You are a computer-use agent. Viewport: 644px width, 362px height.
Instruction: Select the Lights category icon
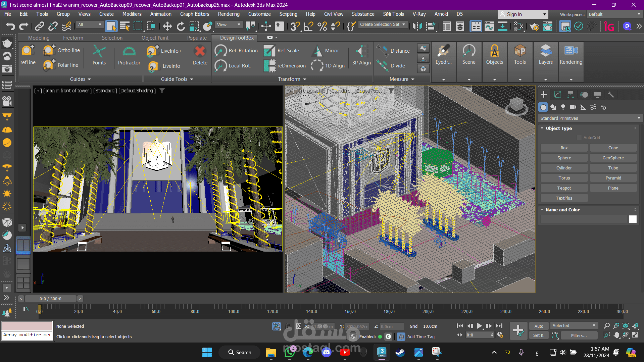563,107
